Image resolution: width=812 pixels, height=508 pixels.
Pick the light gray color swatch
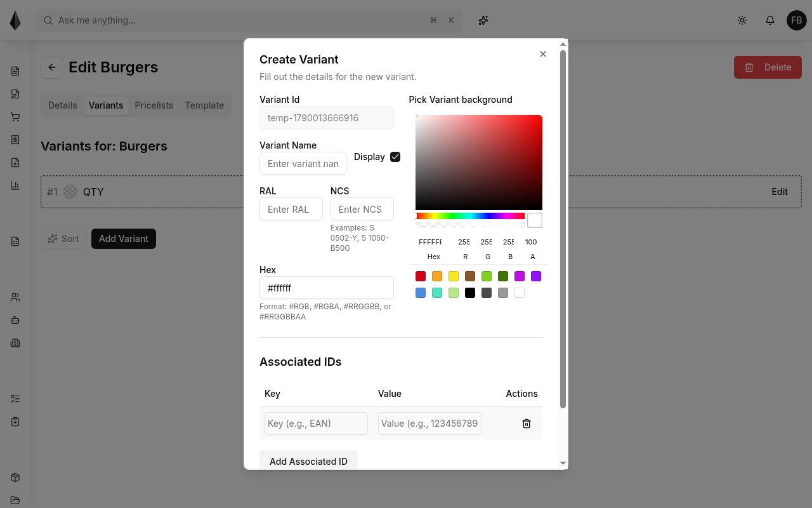503,293
